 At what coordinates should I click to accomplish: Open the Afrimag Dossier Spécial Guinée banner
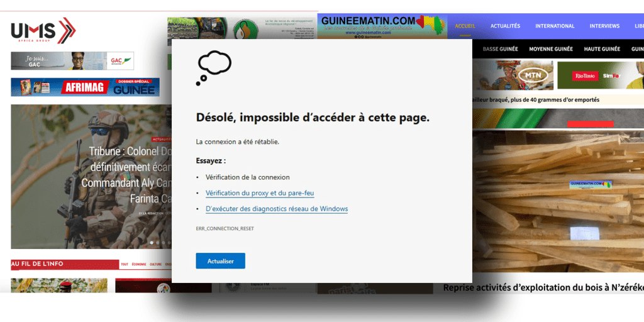85,87
